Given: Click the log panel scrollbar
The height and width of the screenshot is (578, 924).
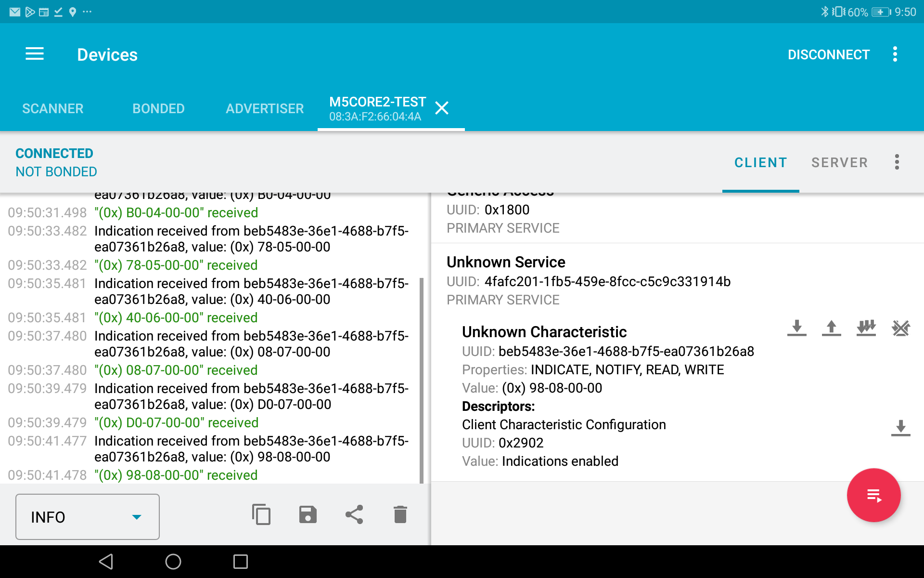Looking at the screenshot, I should click(422, 380).
